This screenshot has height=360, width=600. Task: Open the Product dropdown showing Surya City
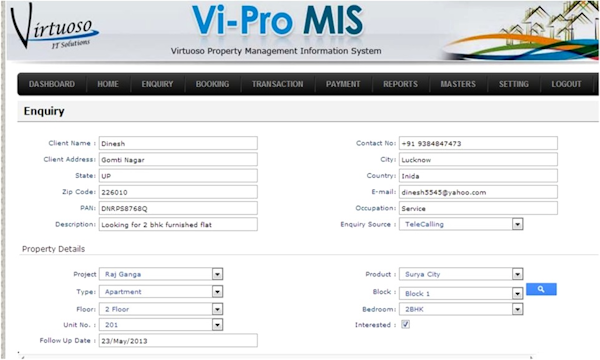461,274
